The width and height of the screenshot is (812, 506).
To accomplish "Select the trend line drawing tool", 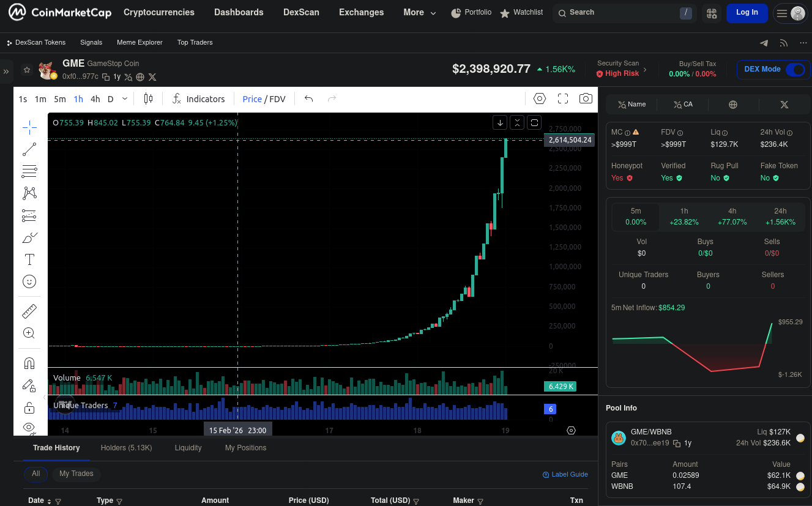I will click(x=29, y=149).
